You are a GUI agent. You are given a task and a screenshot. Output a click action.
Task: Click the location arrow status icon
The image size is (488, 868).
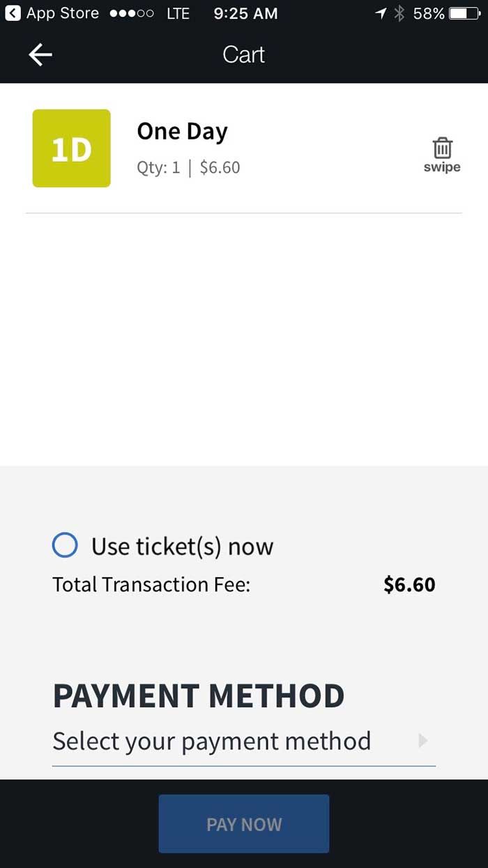[x=381, y=13]
